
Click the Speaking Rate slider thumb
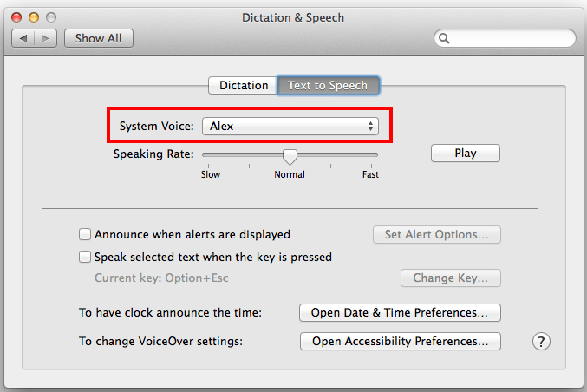290,157
